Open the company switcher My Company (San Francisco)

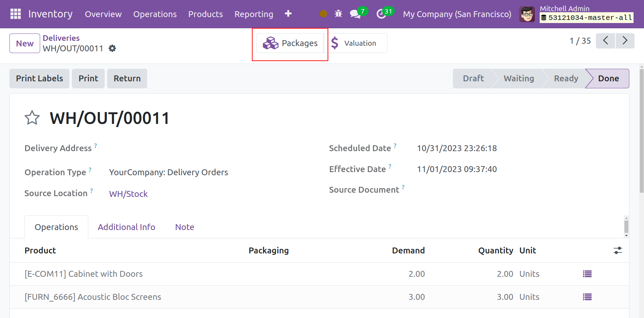[457, 14]
